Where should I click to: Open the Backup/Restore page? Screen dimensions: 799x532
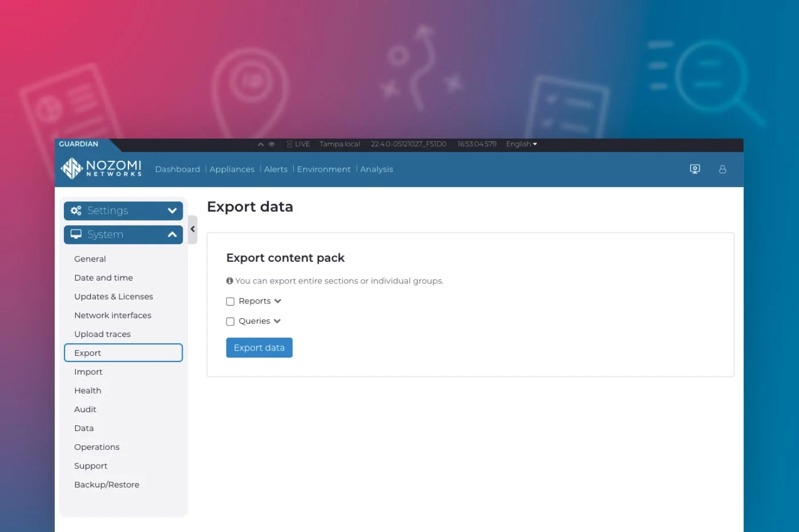click(107, 484)
